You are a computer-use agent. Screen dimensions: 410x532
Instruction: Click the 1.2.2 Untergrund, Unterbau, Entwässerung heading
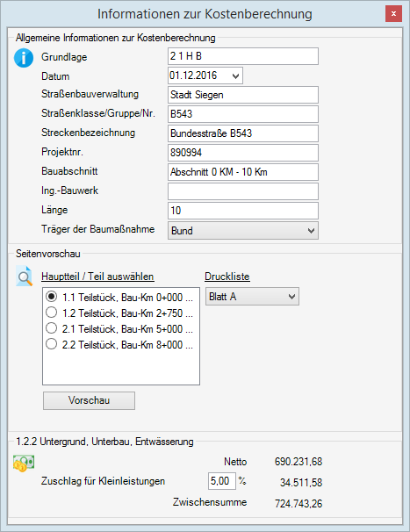point(104,442)
